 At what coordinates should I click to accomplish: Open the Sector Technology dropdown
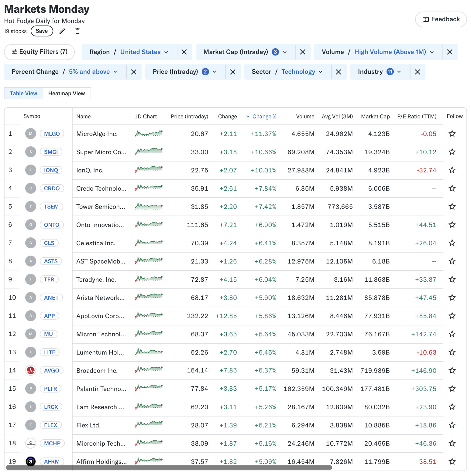[x=288, y=72]
